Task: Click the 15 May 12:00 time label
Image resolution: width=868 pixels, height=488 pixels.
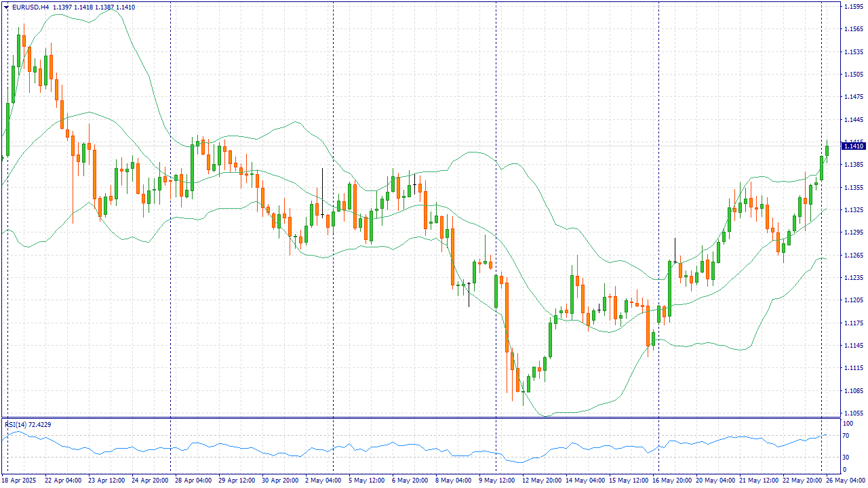Action: (628, 481)
